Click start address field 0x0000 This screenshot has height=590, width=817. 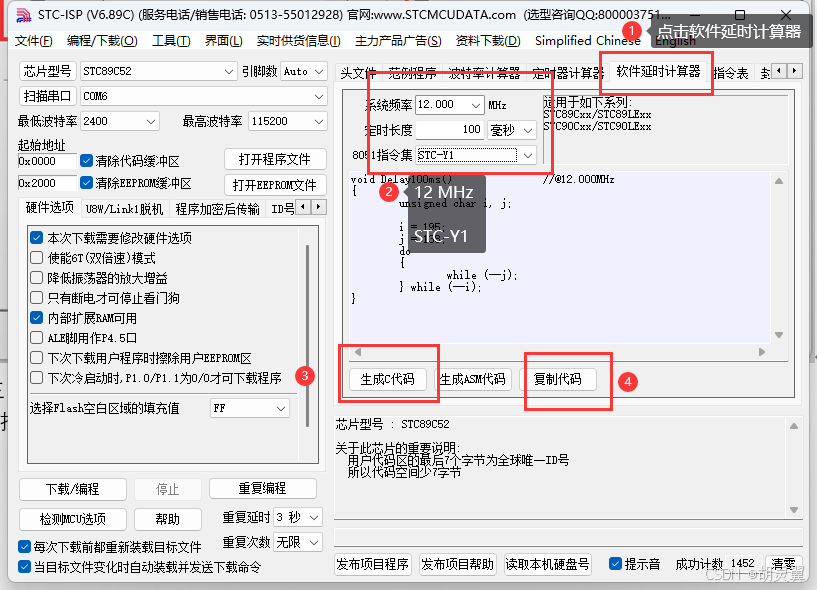(x=47, y=161)
